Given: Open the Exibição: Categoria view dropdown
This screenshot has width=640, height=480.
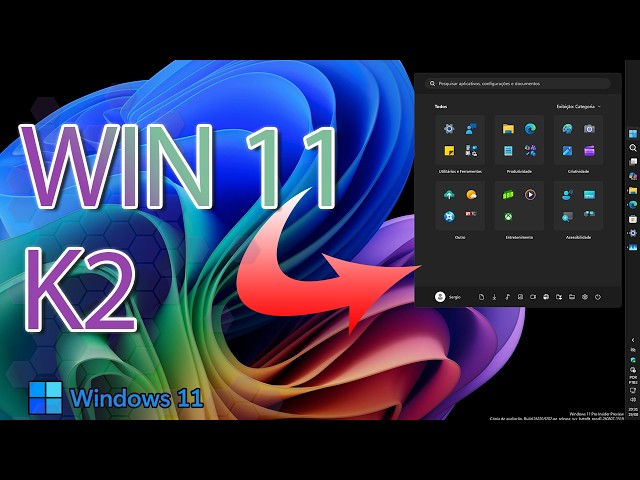Looking at the screenshot, I should [578, 107].
